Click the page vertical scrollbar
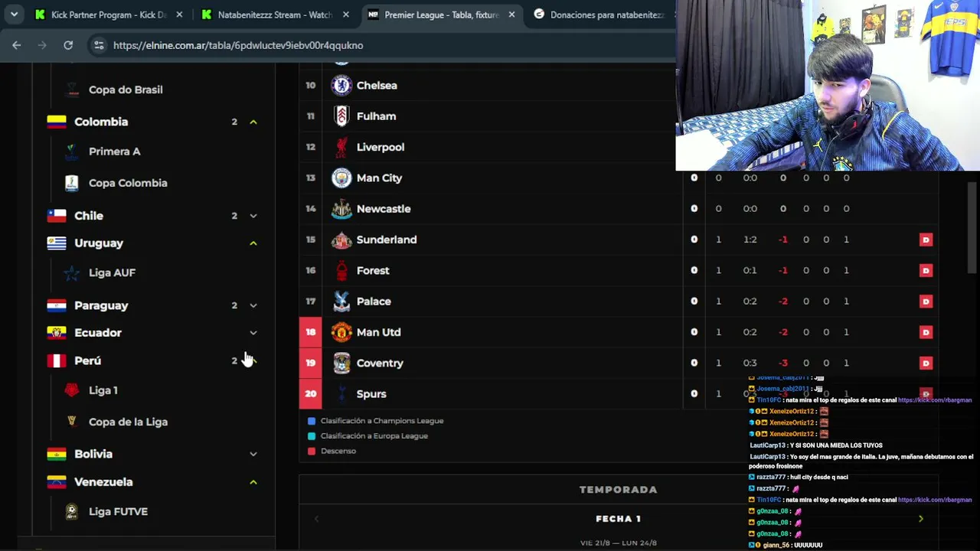This screenshot has height=551, width=980. tap(973, 227)
